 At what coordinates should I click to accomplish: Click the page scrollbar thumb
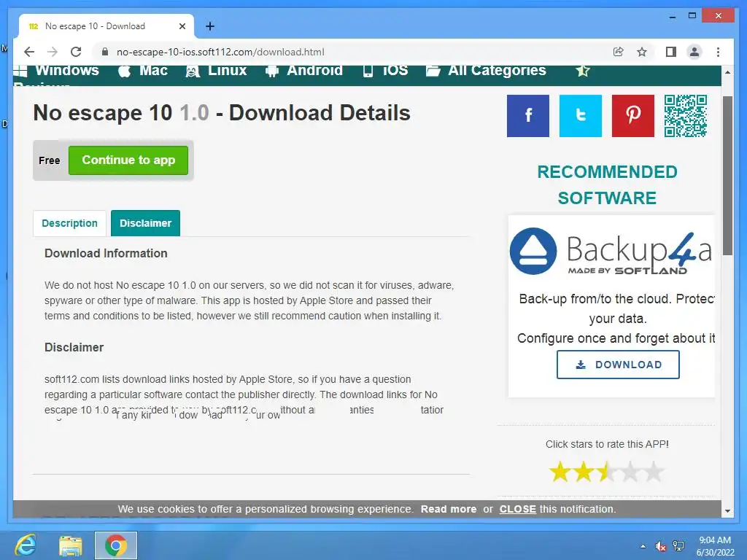[727, 176]
